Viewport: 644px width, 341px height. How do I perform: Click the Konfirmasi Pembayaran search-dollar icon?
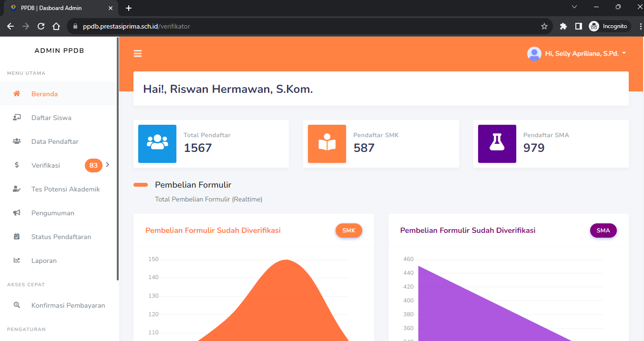17,305
